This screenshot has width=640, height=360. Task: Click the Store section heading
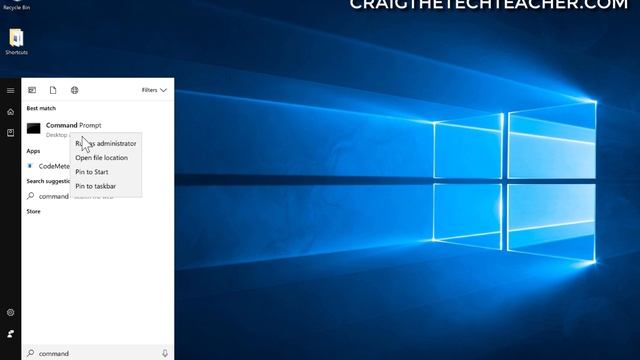(33, 211)
